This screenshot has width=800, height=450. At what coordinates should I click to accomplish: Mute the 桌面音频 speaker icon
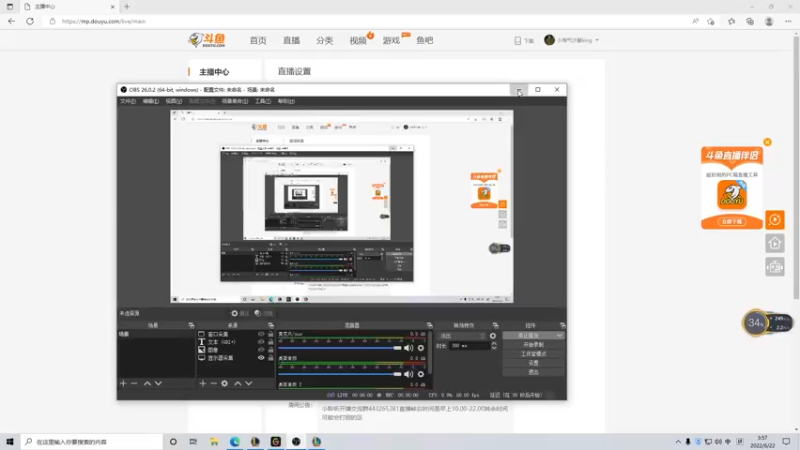tap(408, 374)
